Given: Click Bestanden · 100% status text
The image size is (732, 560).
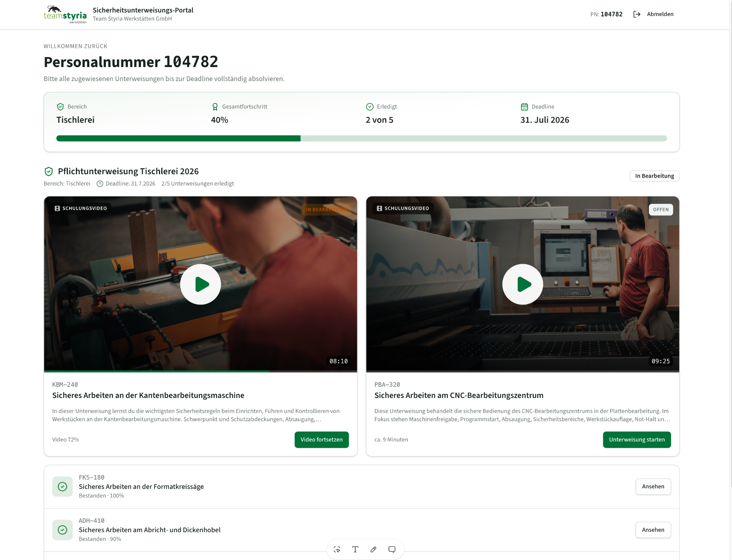Looking at the screenshot, I should [x=101, y=496].
